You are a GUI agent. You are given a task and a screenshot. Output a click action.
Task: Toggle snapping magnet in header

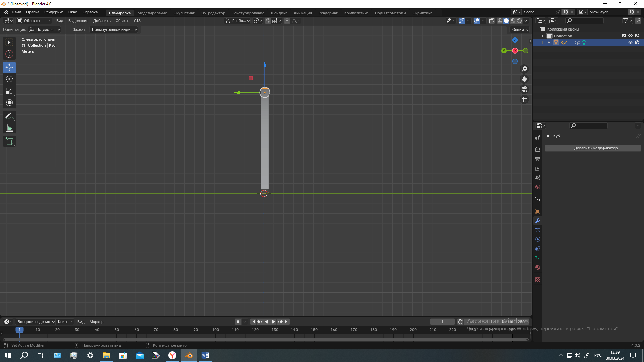click(x=268, y=21)
